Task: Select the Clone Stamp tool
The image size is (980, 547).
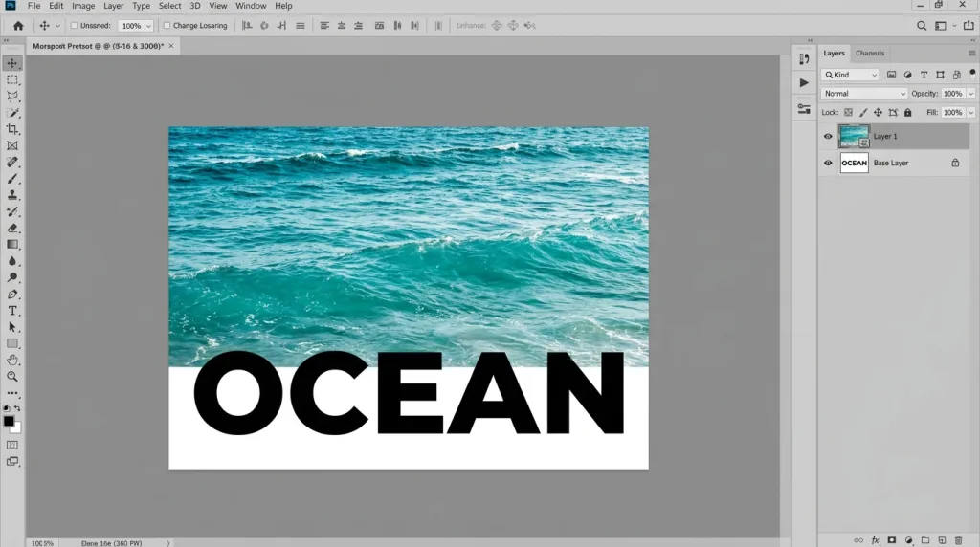Action: pos(12,195)
